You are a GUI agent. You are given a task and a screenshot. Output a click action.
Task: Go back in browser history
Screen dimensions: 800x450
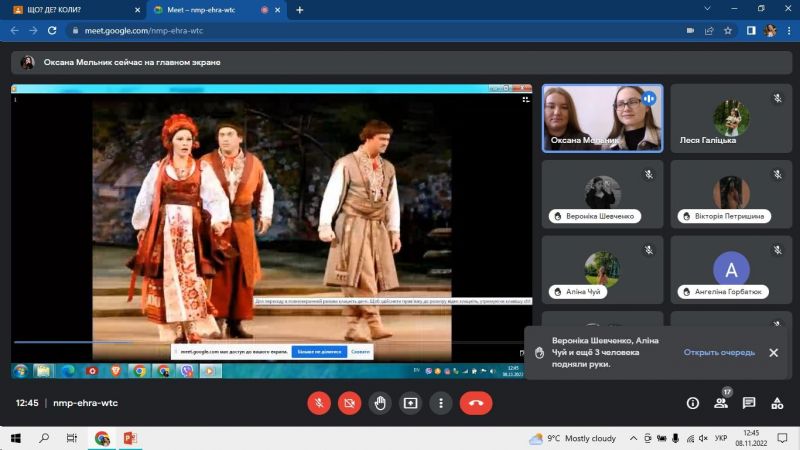point(14,31)
